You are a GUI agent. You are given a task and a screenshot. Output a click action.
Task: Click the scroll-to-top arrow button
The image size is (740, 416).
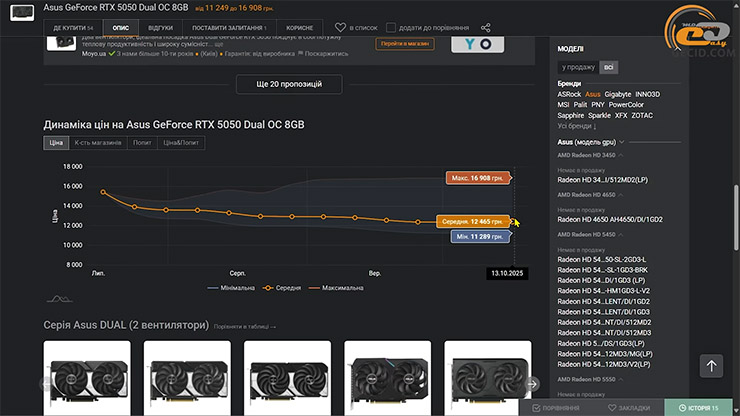(712, 366)
